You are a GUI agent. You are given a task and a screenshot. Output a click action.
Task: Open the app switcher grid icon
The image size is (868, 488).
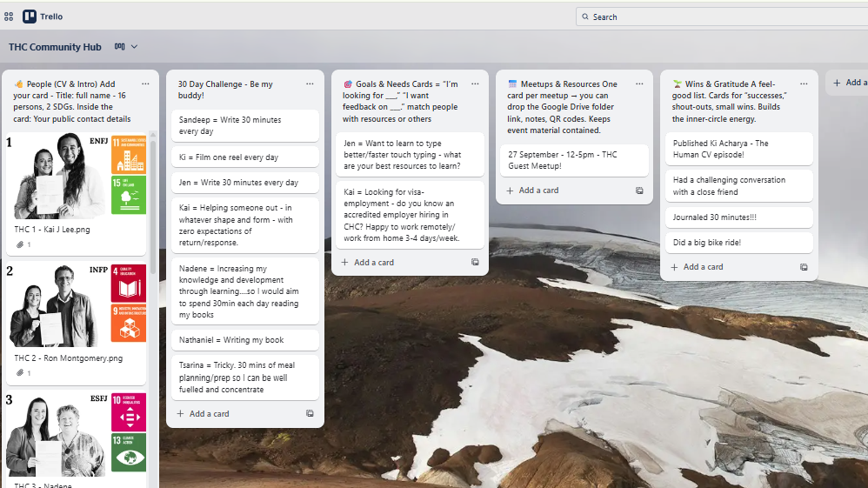(9, 17)
